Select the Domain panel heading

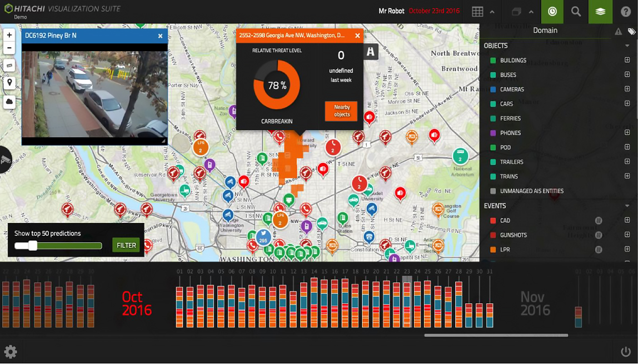coord(545,31)
